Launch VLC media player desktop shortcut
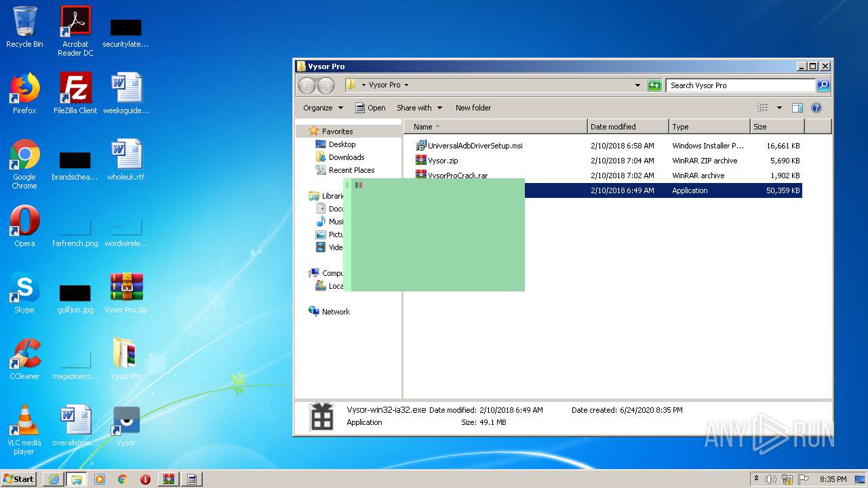 pyautogui.click(x=24, y=430)
